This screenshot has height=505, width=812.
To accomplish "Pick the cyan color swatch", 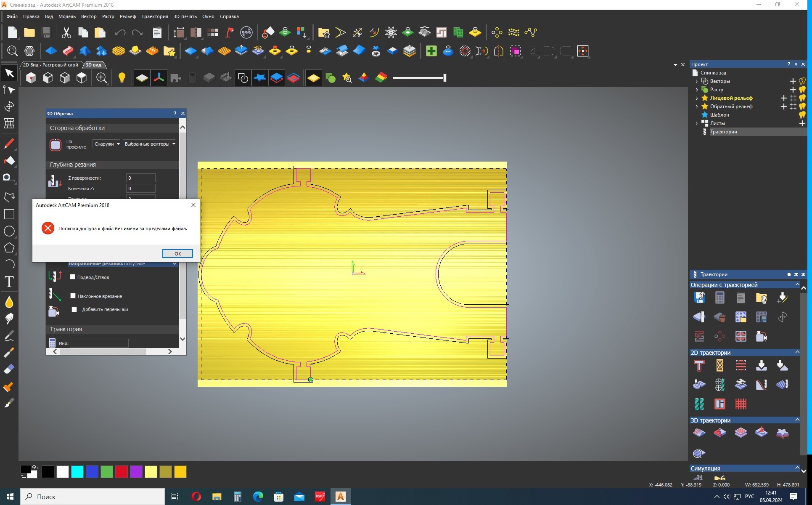I will point(77,472).
